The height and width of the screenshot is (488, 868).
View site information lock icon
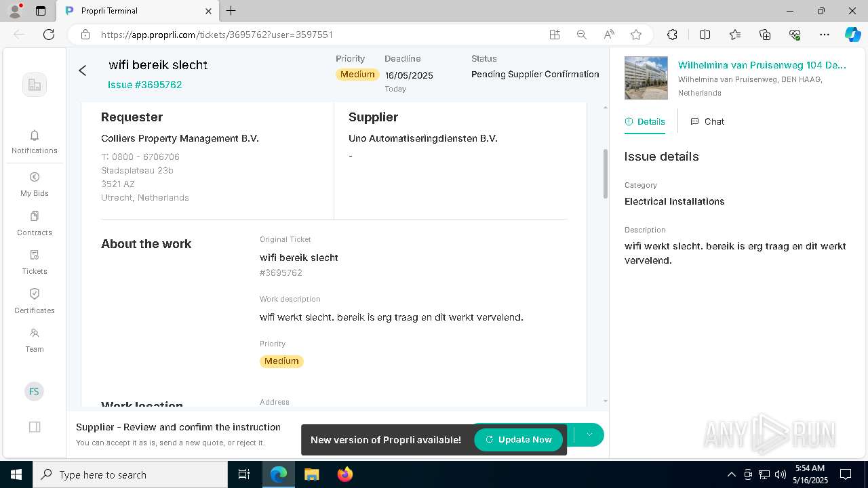tap(85, 35)
